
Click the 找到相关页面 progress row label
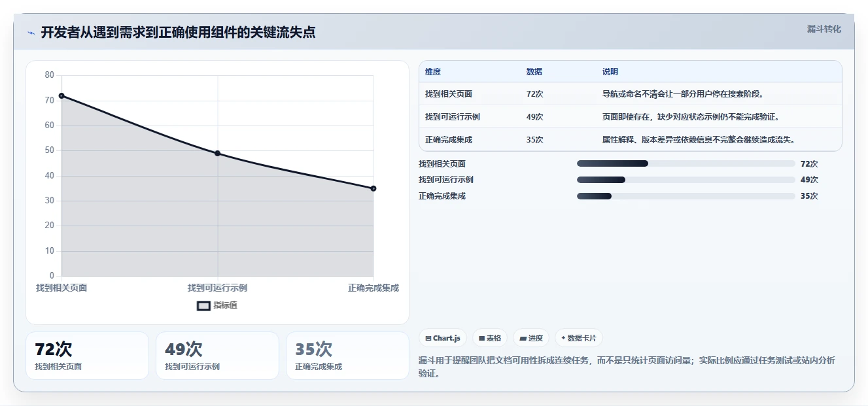coord(442,163)
